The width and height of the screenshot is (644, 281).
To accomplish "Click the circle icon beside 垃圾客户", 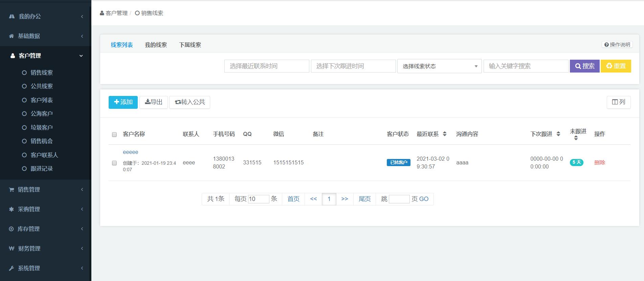I will click(x=24, y=127).
